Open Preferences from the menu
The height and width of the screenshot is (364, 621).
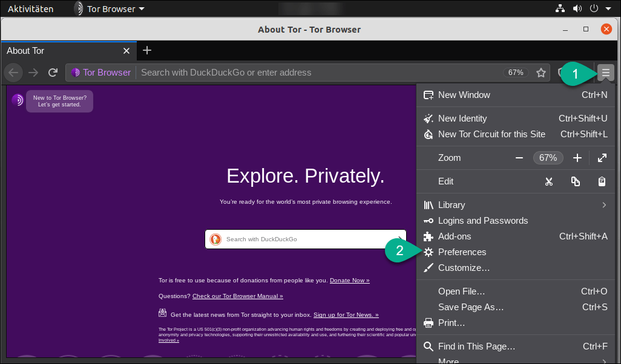point(515,252)
